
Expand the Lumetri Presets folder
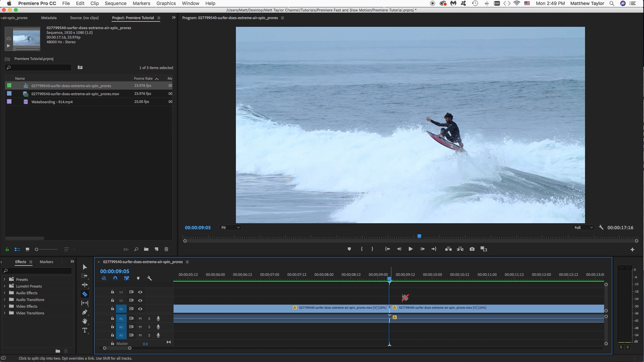pos(4,286)
